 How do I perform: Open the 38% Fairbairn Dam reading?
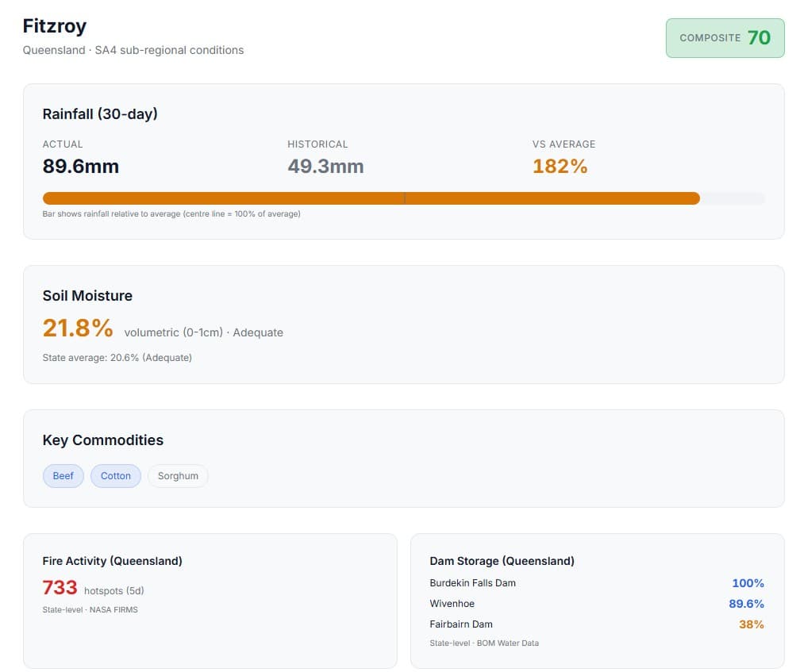coord(750,624)
